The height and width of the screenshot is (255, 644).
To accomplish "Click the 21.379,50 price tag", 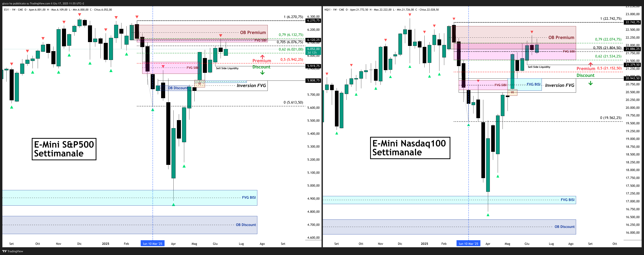I will pyautogui.click(x=632, y=65).
